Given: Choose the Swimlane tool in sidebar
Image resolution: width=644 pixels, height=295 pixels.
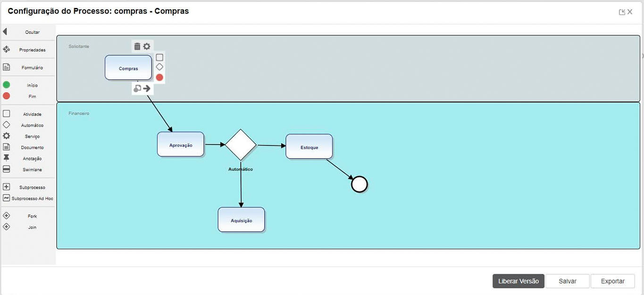Looking at the screenshot, I should point(7,169).
